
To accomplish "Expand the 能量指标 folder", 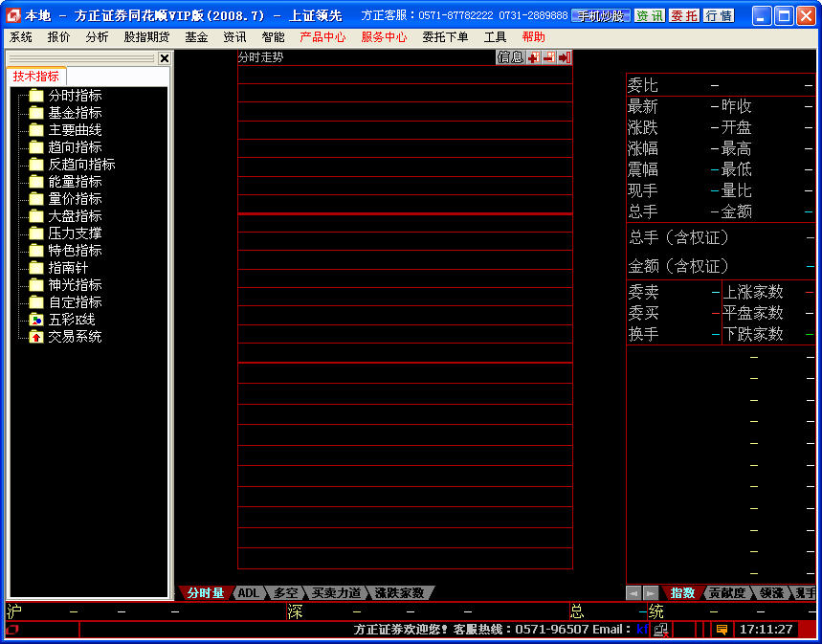I will click(x=36, y=182).
